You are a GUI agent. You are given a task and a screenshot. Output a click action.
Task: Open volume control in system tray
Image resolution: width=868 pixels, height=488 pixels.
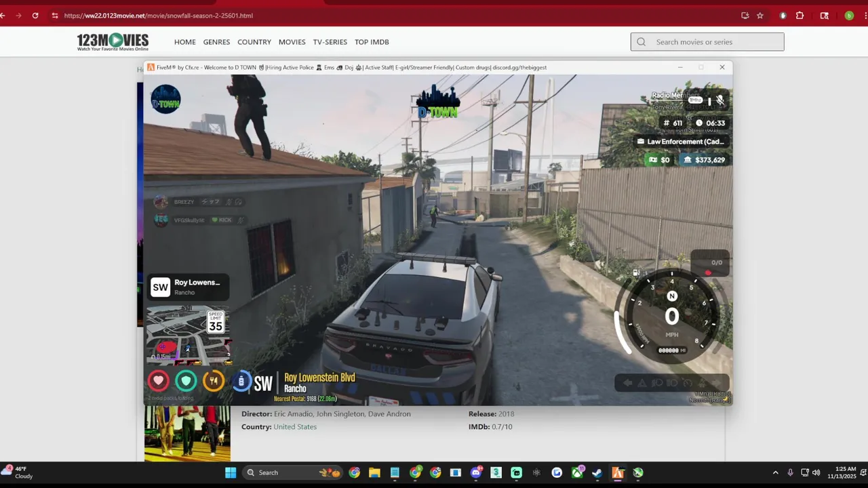(x=816, y=472)
